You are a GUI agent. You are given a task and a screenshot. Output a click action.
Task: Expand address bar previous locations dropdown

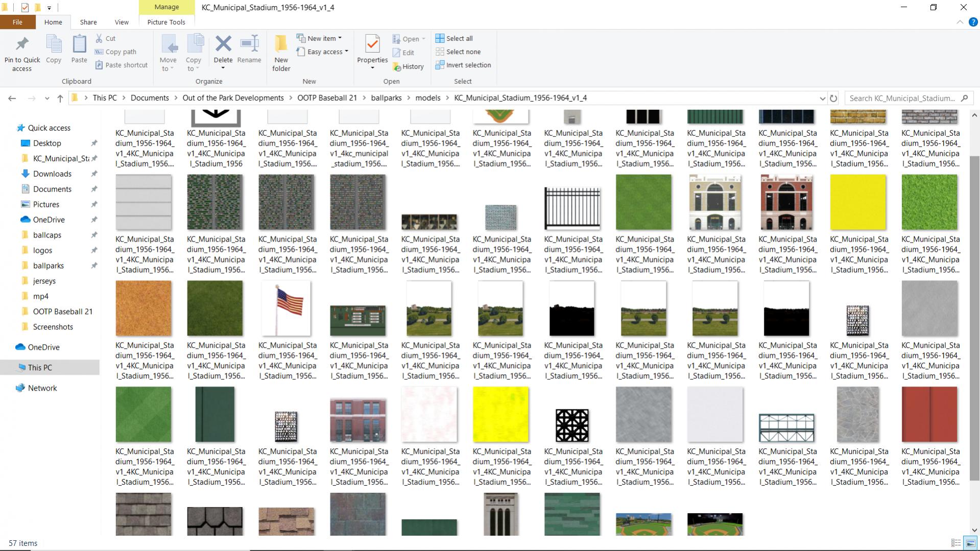(x=822, y=98)
